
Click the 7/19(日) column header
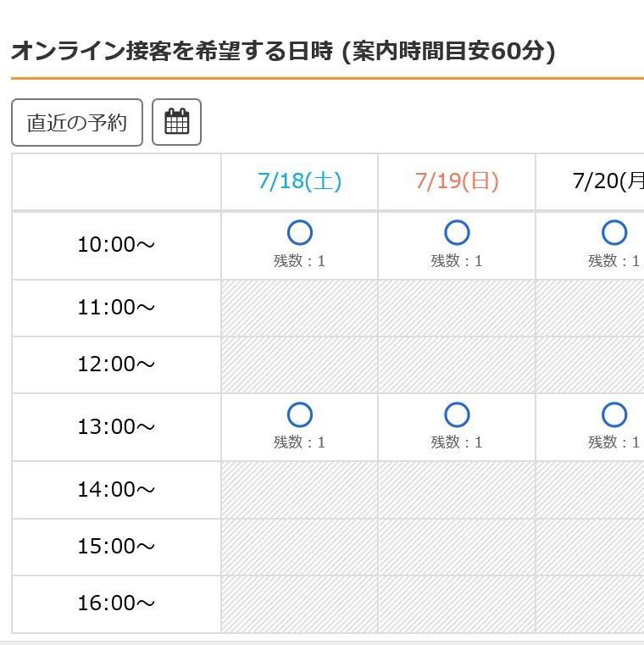457,181
